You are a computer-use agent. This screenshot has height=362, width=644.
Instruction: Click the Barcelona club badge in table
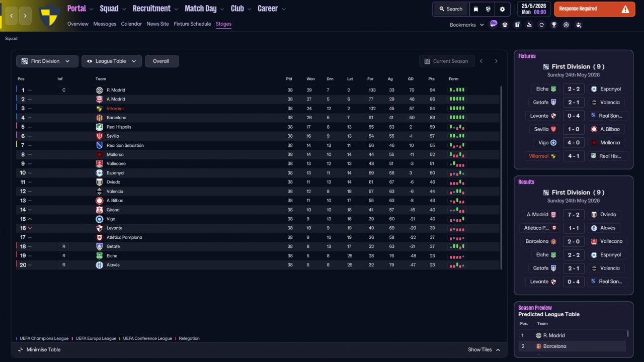99,118
